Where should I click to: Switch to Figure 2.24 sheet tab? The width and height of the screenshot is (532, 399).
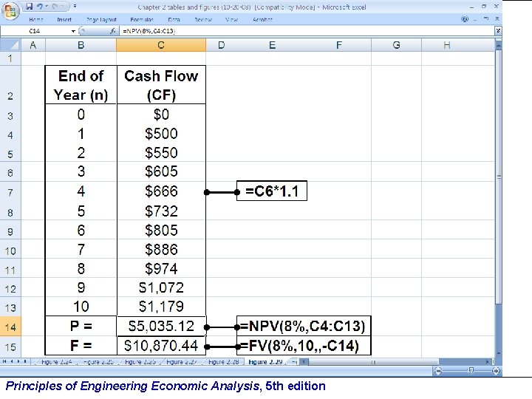point(56,362)
